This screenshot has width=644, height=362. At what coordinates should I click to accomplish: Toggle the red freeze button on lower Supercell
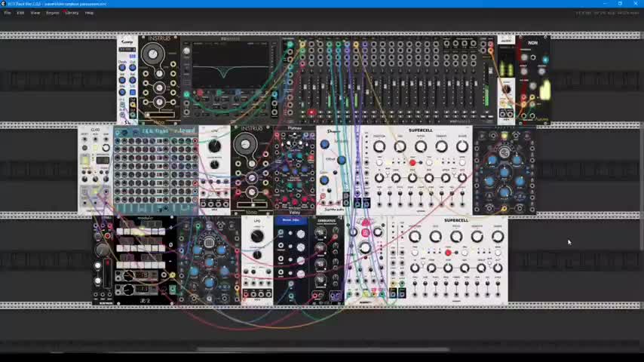tap(448, 253)
